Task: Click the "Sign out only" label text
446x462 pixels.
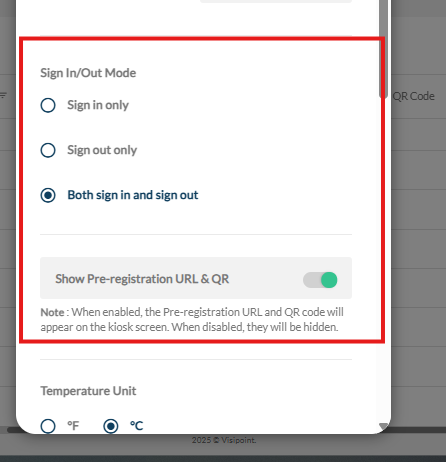Action: pos(102,150)
